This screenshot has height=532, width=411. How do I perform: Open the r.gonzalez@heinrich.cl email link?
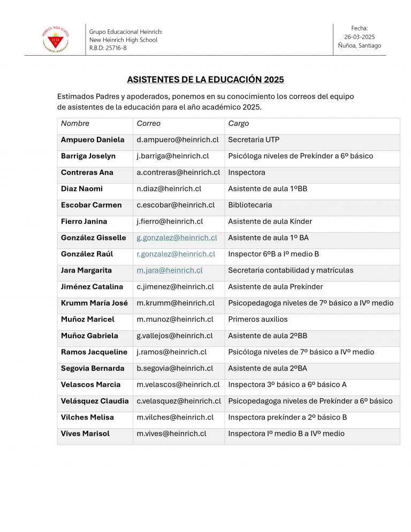(176, 254)
